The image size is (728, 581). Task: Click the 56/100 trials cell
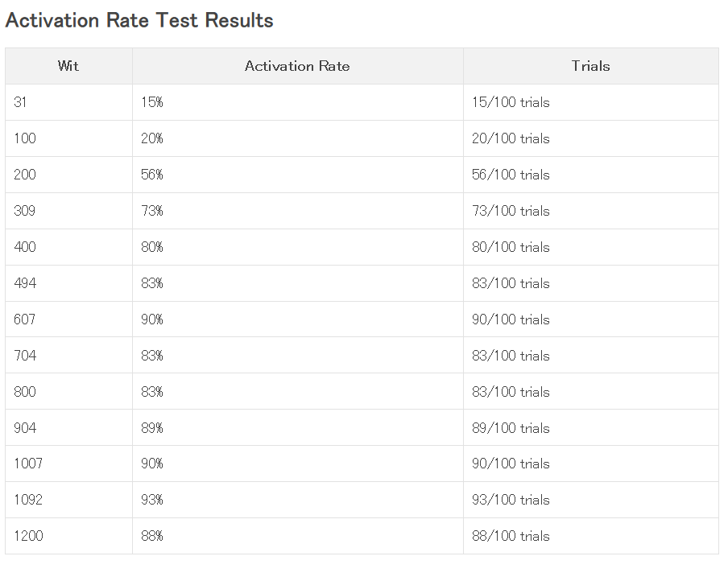pyautogui.click(x=591, y=175)
